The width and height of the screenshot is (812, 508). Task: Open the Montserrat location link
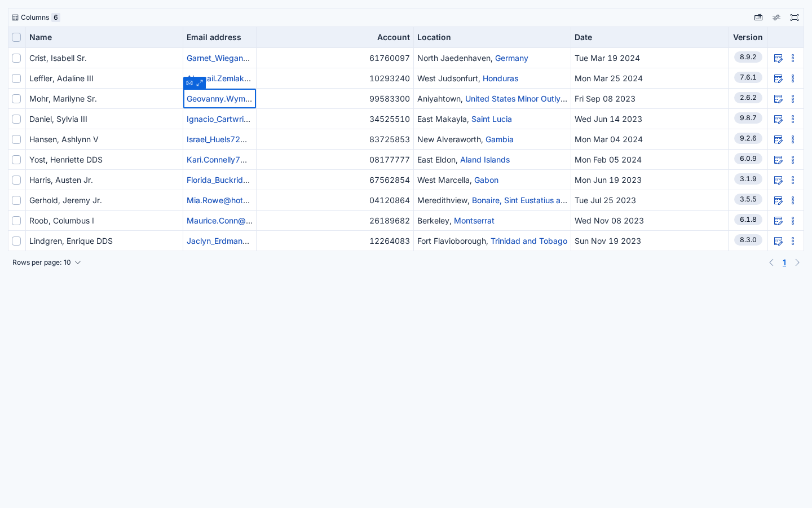tap(474, 221)
